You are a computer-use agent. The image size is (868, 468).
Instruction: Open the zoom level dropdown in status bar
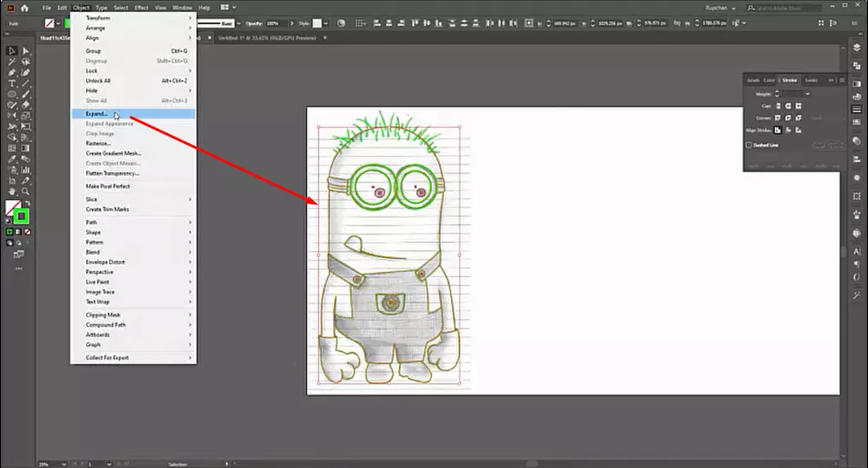(64, 464)
